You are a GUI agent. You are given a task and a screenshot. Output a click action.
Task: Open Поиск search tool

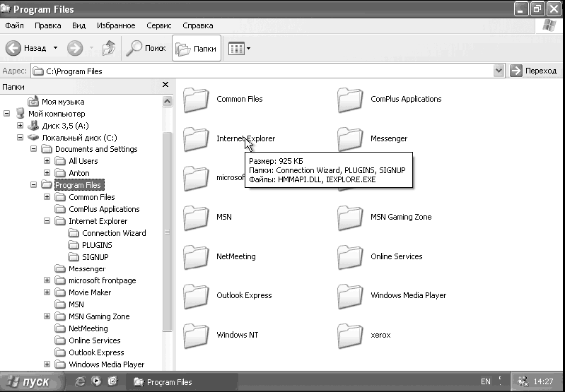click(146, 48)
